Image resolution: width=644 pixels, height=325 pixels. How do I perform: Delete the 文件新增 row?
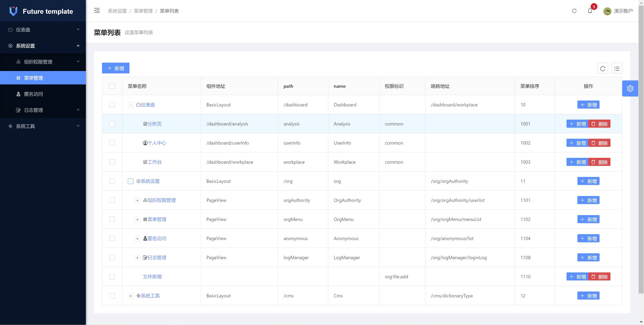tap(599, 277)
